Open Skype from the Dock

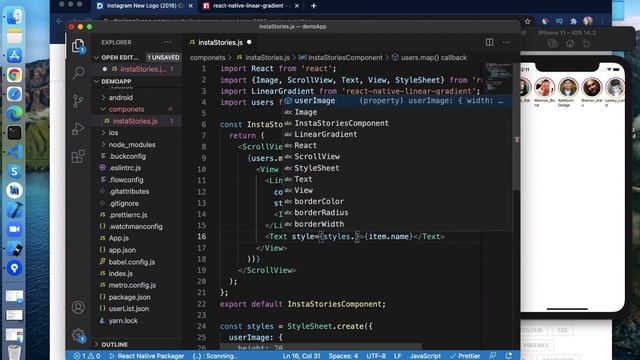tap(14, 171)
